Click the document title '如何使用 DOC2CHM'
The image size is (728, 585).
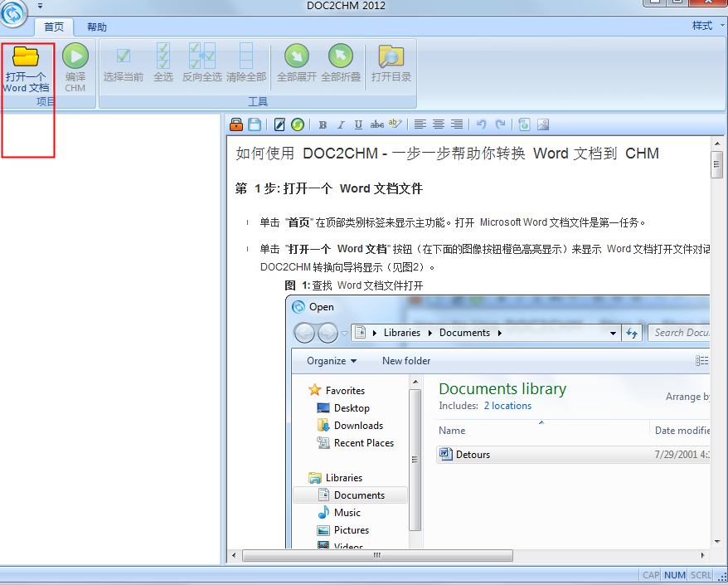pos(307,154)
